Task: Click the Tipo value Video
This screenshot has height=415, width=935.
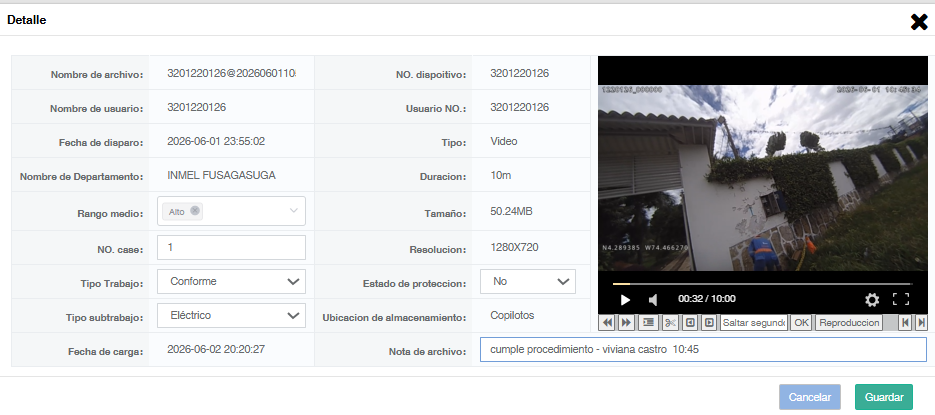Action: coord(504,141)
